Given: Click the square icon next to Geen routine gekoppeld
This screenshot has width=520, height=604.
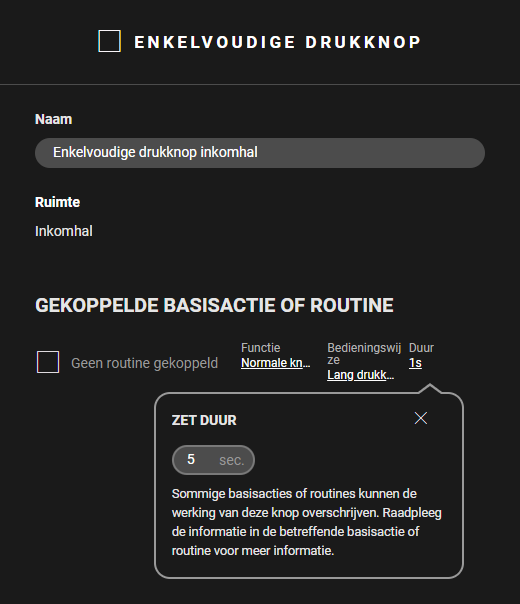Looking at the screenshot, I should click(48, 362).
